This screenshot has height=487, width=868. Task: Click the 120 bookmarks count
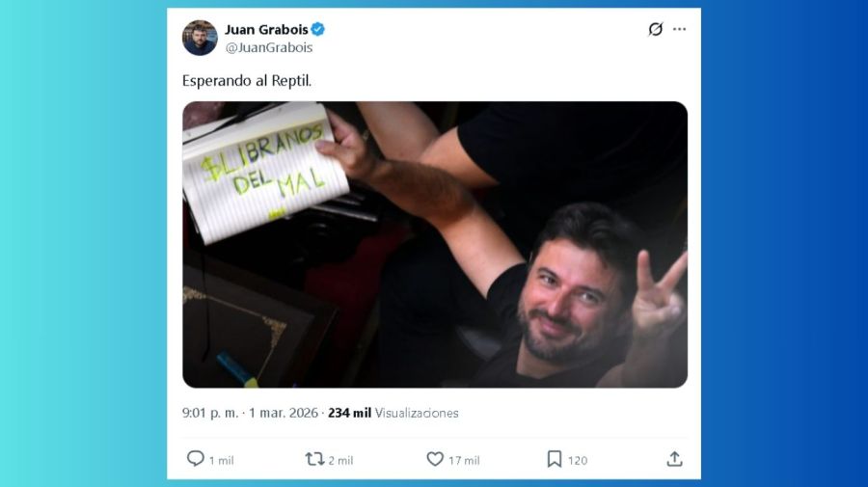[578, 460]
